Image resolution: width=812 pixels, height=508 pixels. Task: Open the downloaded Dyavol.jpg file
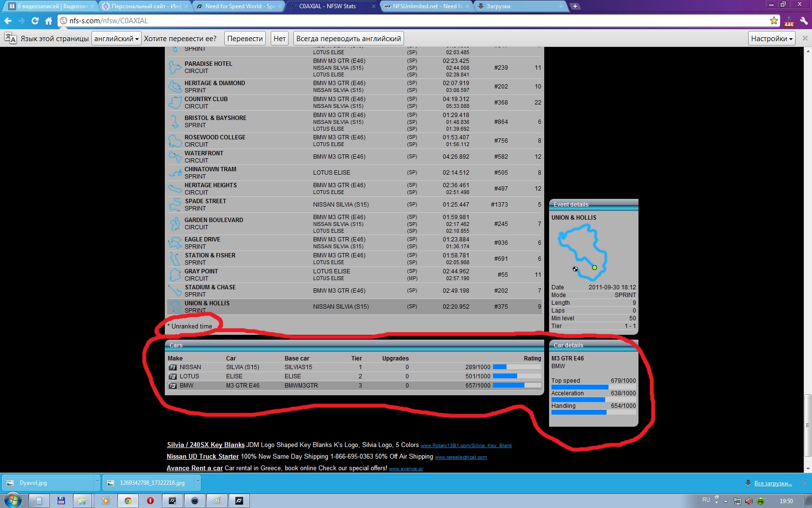pyautogui.click(x=49, y=482)
